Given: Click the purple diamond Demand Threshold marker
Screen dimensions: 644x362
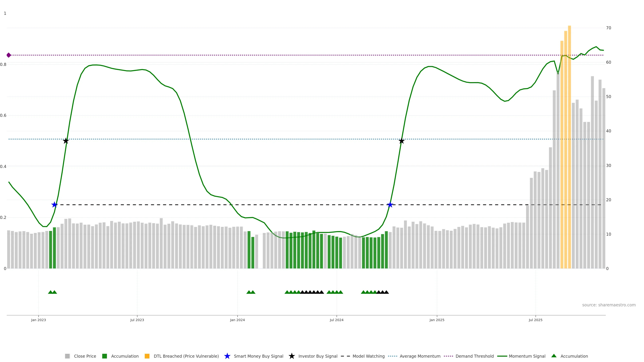Looking at the screenshot, I should 9,55.
